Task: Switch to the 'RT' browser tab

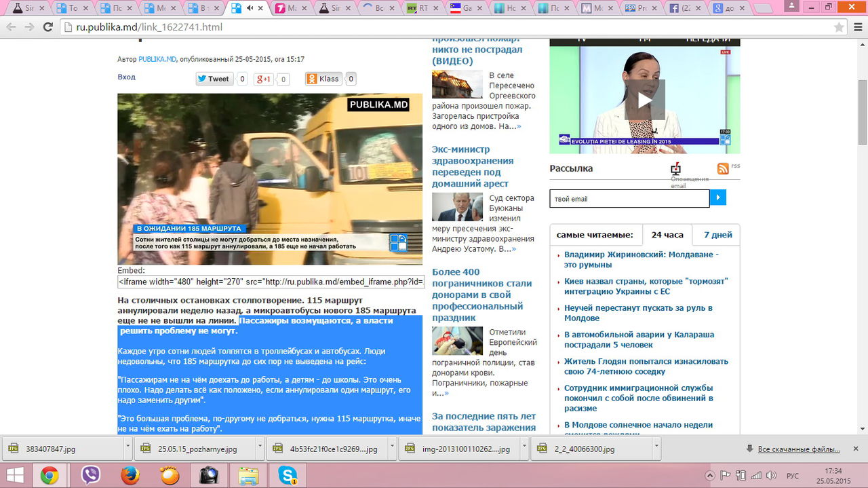Action: 421,9
